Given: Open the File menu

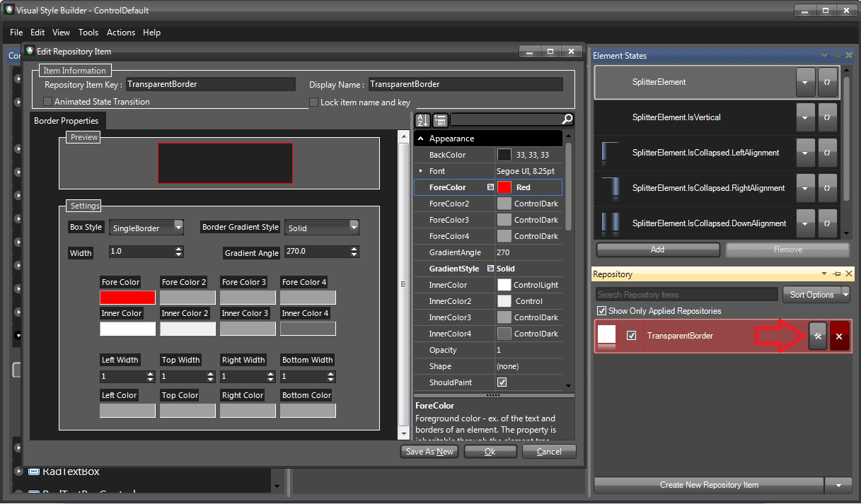Looking at the screenshot, I should tap(16, 33).
